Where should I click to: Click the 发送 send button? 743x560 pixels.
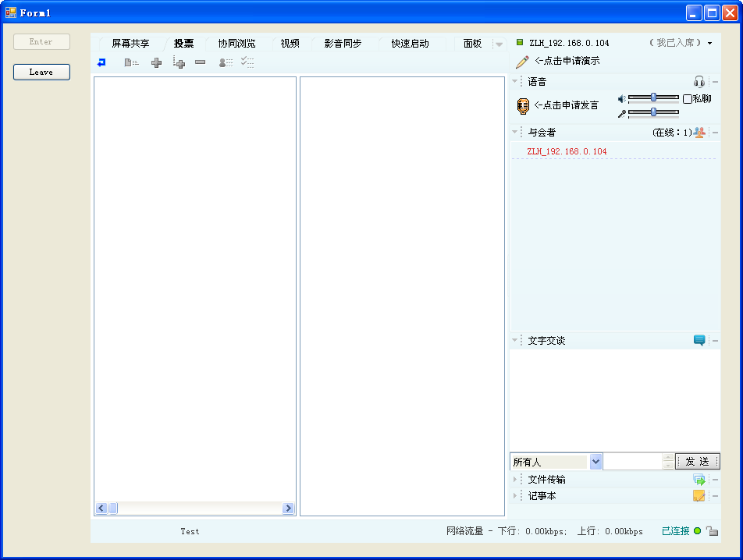tap(697, 462)
